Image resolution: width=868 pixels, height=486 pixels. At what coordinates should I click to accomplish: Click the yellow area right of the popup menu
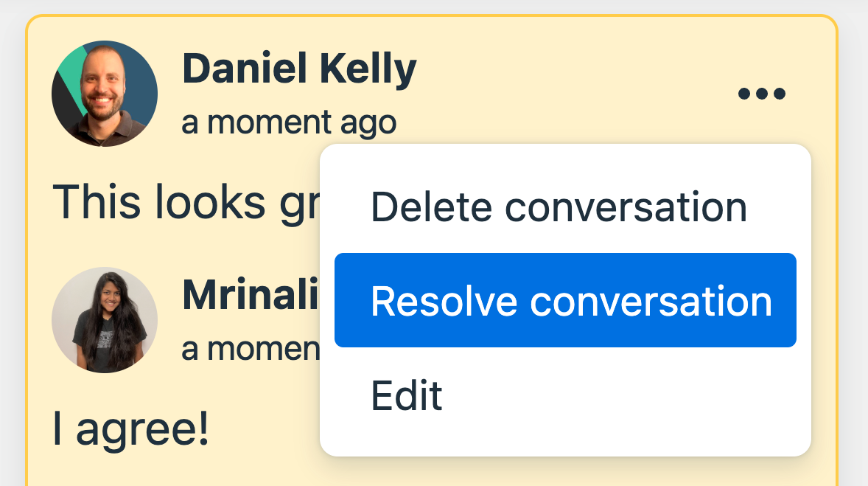pos(824,295)
